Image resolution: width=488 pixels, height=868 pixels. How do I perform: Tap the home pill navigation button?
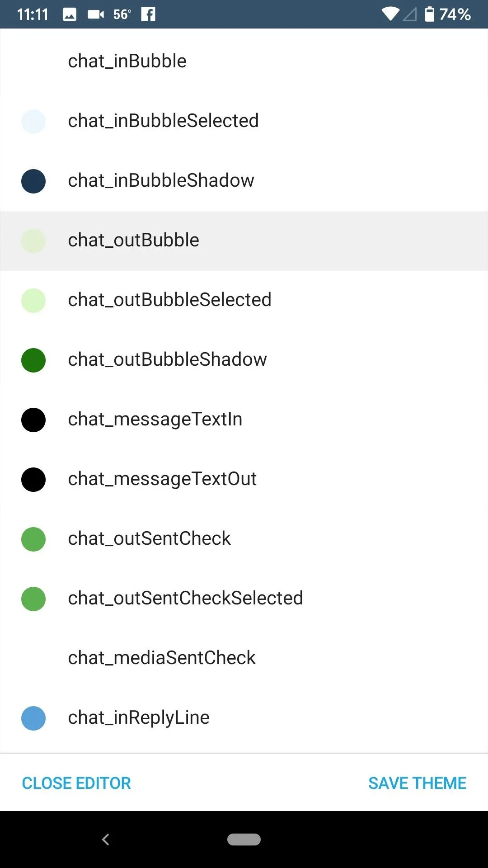pyautogui.click(x=244, y=840)
